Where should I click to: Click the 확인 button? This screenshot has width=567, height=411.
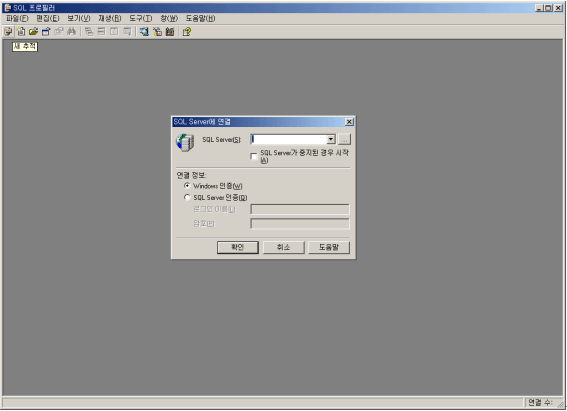tap(238, 247)
